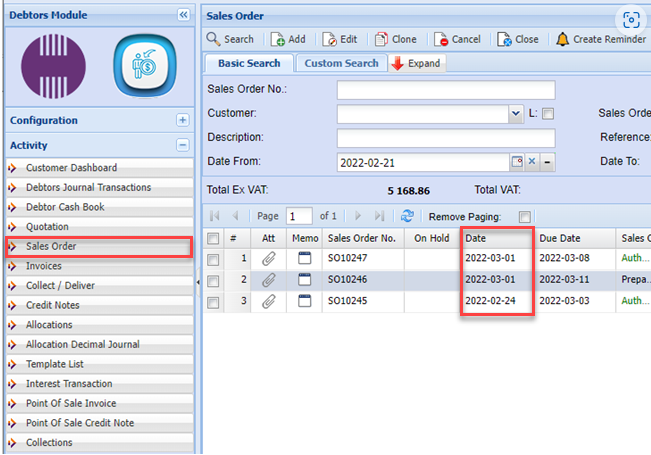Click the Search toolbar magnifier icon
The height and width of the screenshot is (455, 651).
point(214,39)
